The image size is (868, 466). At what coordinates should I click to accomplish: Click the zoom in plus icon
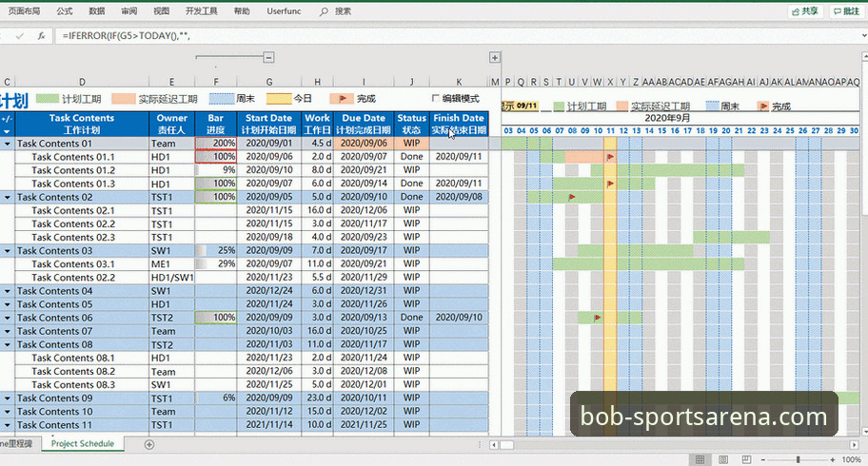(x=833, y=459)
